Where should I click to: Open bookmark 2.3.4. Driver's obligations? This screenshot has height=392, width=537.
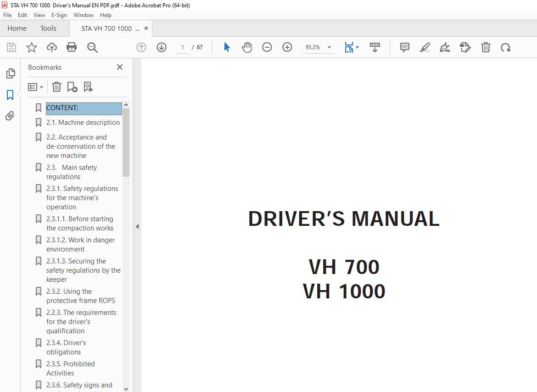tap(66, 347)
